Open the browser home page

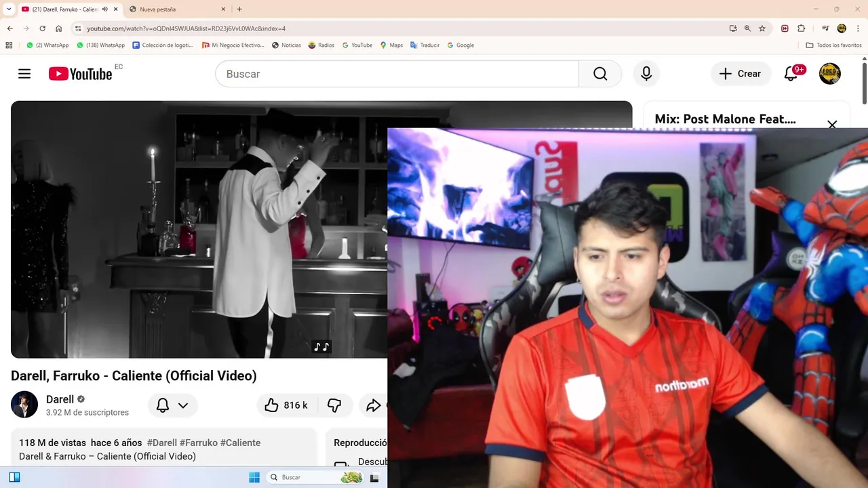click(x=59, y=28)
